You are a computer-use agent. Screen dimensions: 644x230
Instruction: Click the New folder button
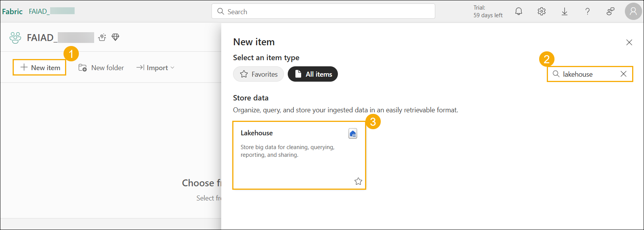pyautogui.click(x=101, y=68)
